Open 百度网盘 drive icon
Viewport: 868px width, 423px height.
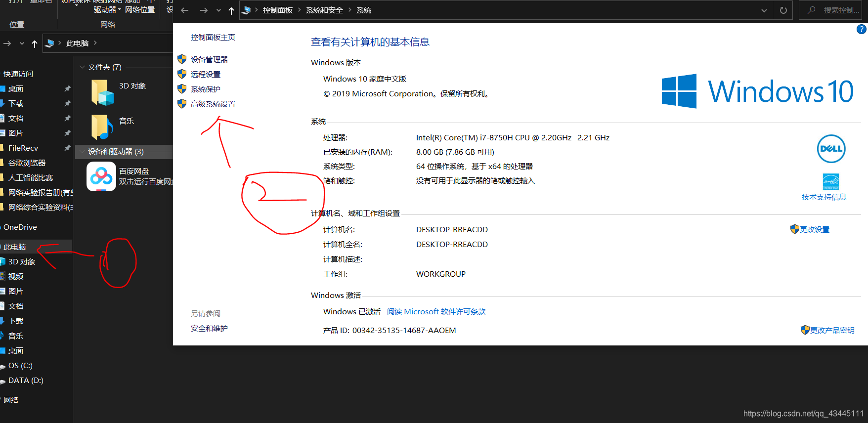(101, 176)
